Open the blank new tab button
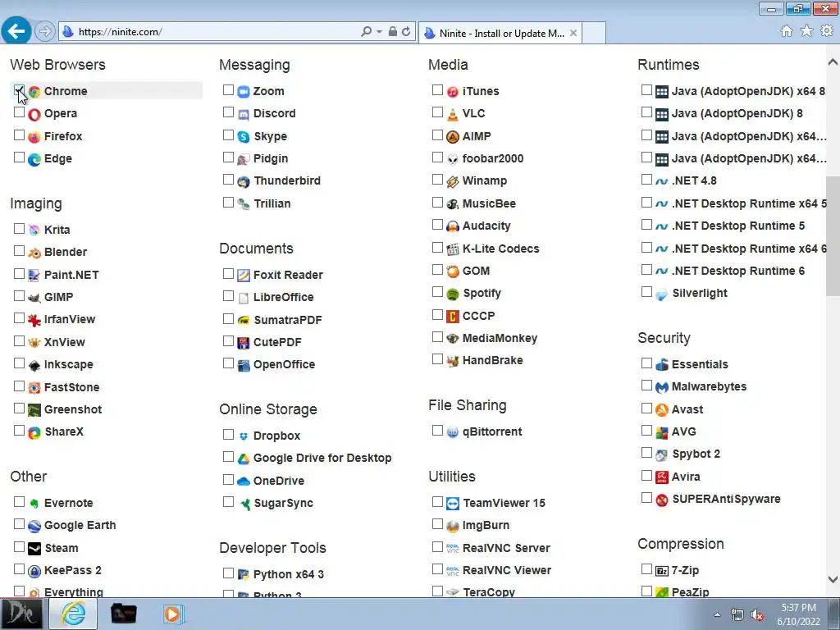Image resolution: width=840 pixels, height=630 pixels. pos(594,33)
